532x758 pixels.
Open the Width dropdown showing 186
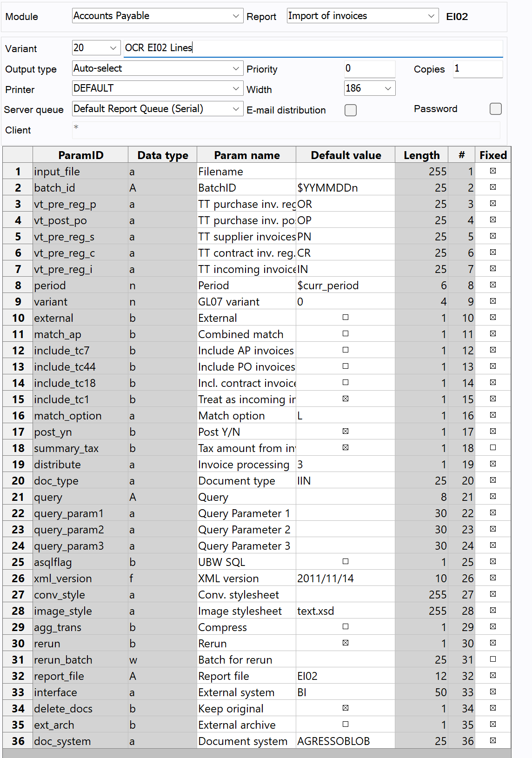pos(388,88)
